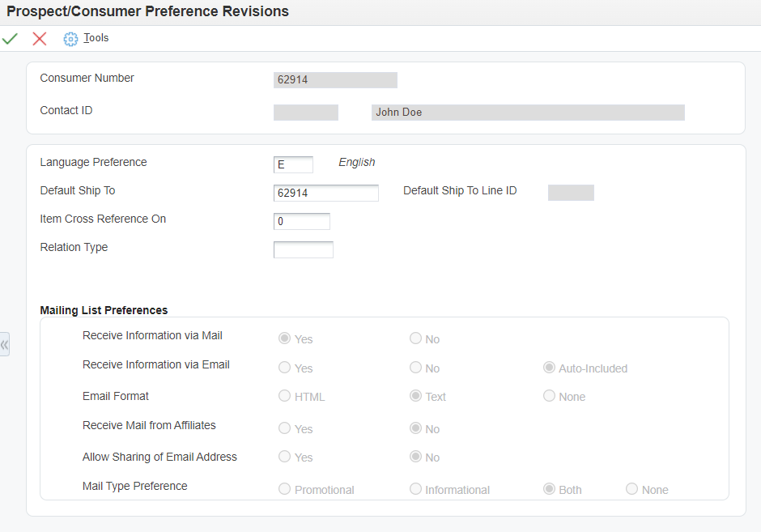Screen dimensions: 761x532
Task: Set Mail Type Preference to None
Action: point(631,489)
